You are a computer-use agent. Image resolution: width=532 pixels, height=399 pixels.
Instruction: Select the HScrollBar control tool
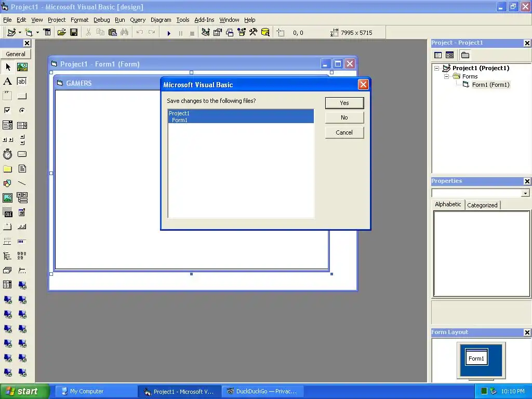coord(7,139)
